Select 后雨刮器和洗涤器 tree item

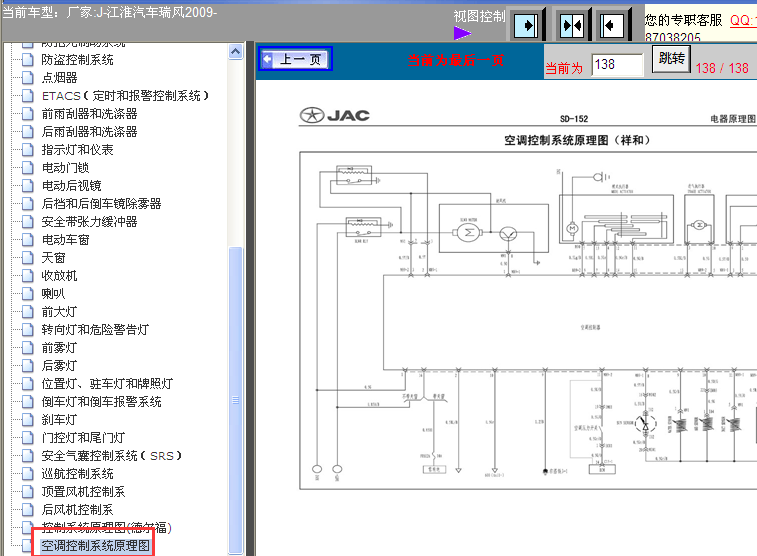coord(89,132)
